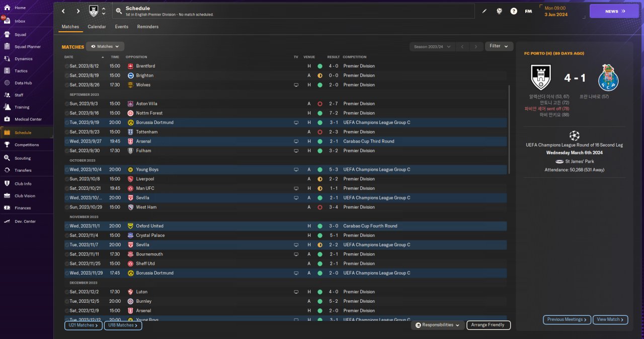Toggle the marker circle on the Burnley row
This screenshot has height=339, width=644.
tap(67, 301)
